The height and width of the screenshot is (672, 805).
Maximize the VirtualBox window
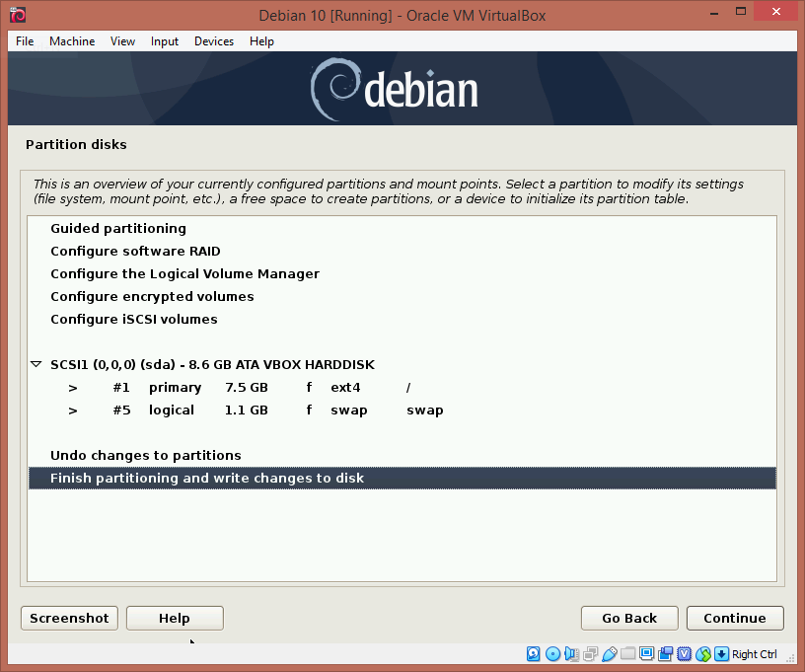pos(741,12)
